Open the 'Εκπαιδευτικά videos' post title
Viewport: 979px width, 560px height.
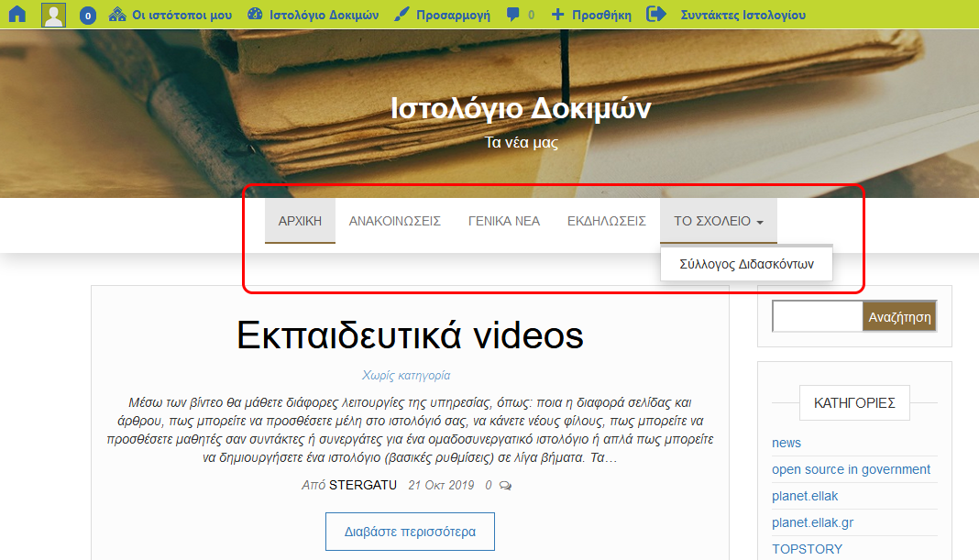tap(410, 336)
